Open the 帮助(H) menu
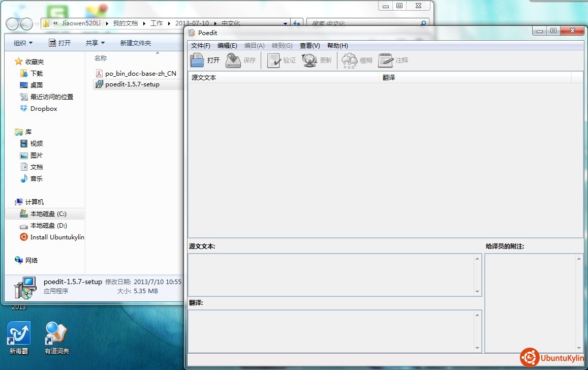The image size is (588, 370). [337, 46]
